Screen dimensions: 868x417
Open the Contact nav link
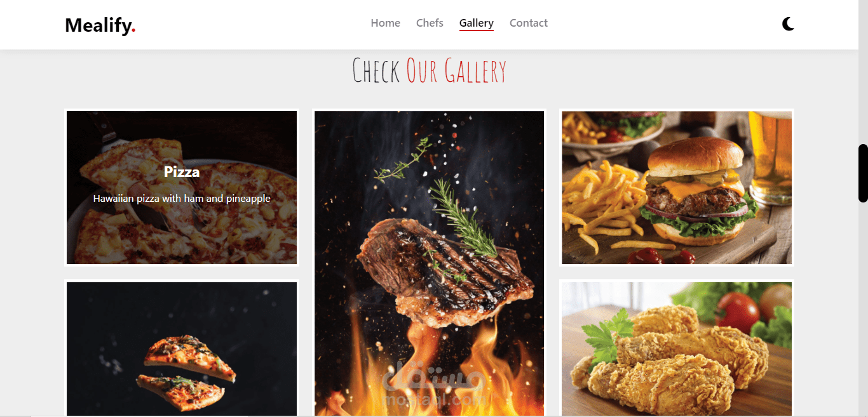529,23
